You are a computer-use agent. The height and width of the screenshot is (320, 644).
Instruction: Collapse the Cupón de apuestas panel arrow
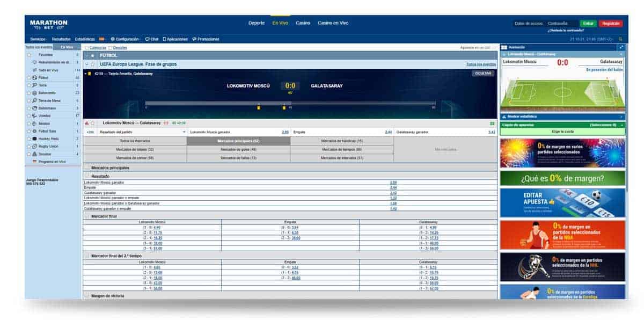click(621, 125)
